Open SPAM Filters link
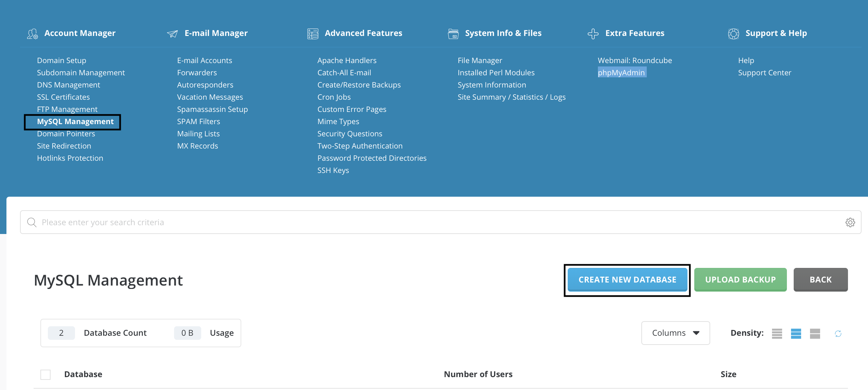 [x=199, y=121]
